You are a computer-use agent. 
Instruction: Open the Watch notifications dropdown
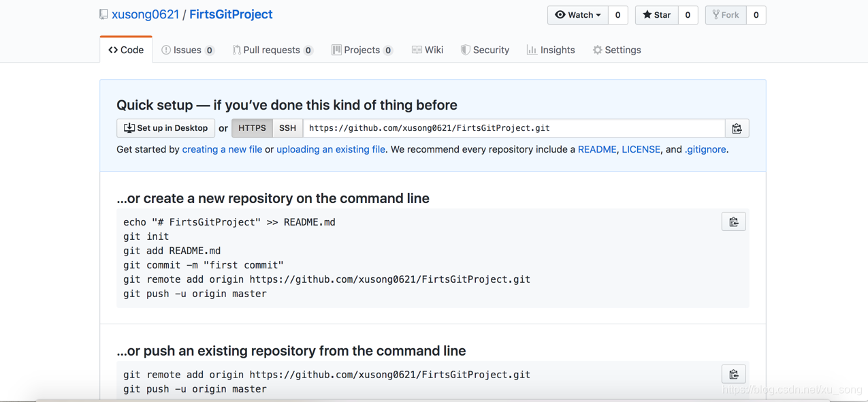pyautogui.click(x=578, y=15)
